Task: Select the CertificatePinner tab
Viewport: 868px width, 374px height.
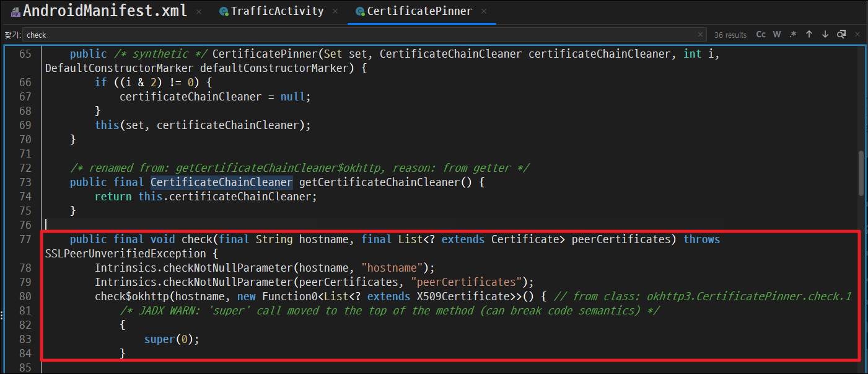Action: tap(419, 11)
